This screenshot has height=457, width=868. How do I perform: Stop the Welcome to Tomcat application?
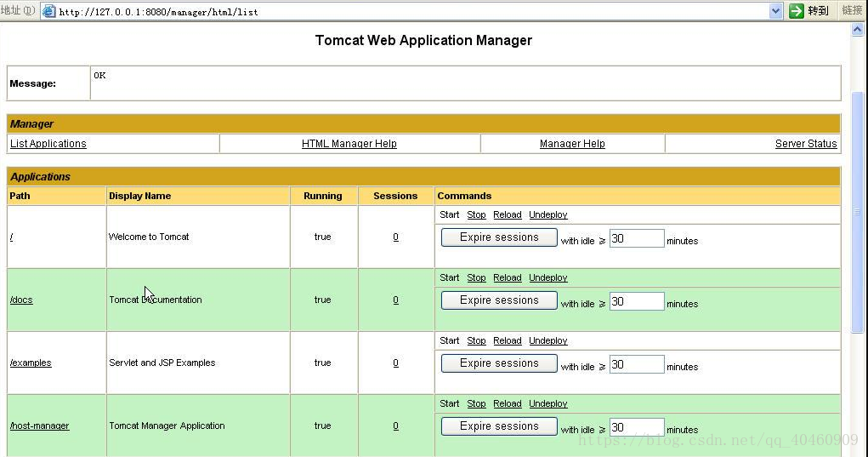pos(476,215)
